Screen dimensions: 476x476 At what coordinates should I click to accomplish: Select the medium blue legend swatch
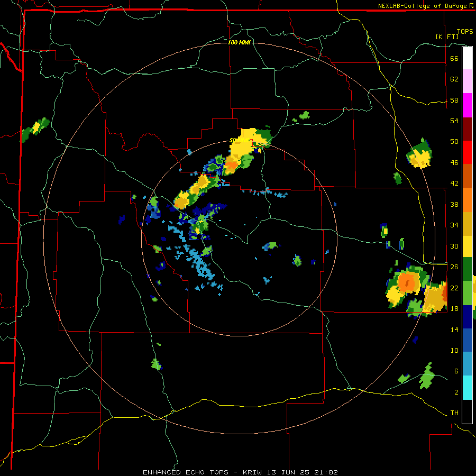(467, 340)
